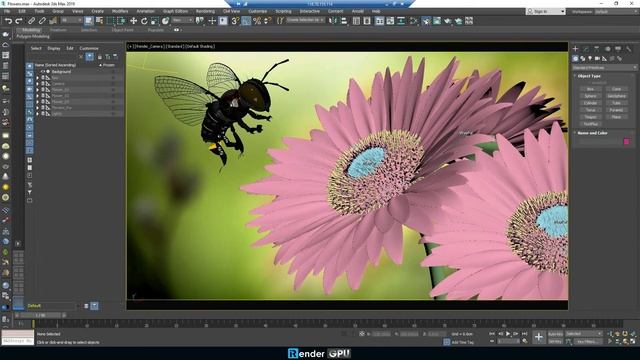This screenshot has width=640, height=360.
Task: Click the Mirror tool icon
Action: pyautogui.click(x=333, y=21)
